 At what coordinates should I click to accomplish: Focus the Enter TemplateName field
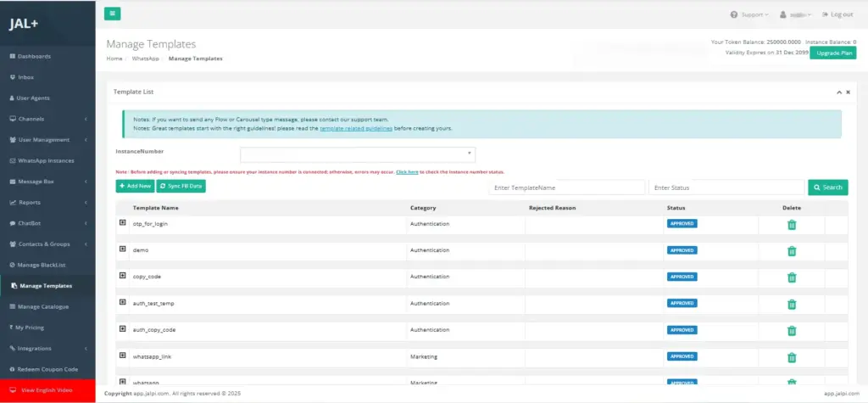pos(567,188)
